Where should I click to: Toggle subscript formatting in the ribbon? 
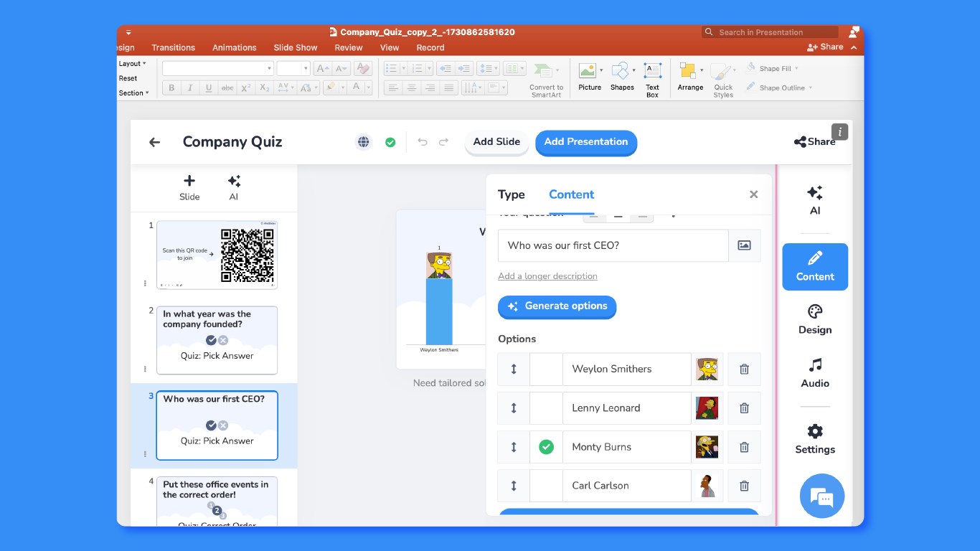point(265,88)
